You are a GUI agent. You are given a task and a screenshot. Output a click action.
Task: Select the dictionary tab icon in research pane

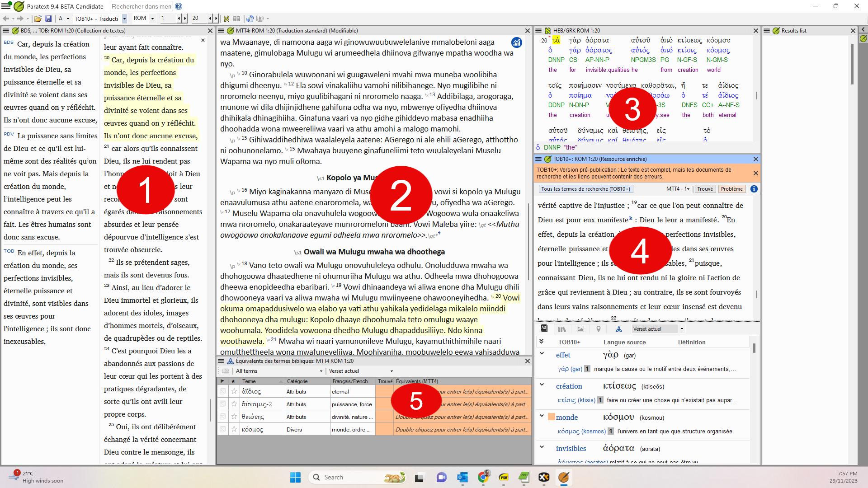pos(544,328)
